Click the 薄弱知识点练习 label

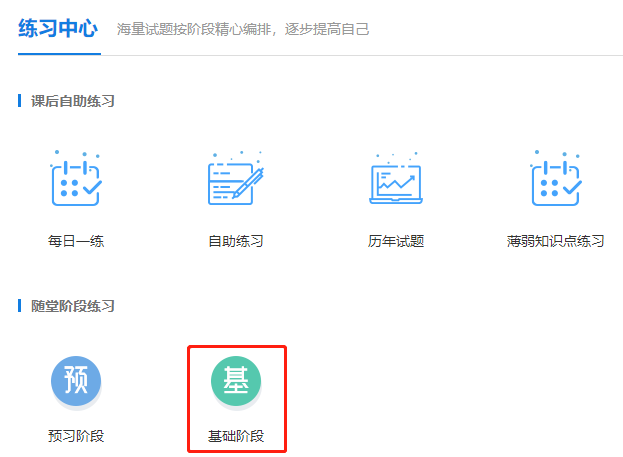click(555, 241)
